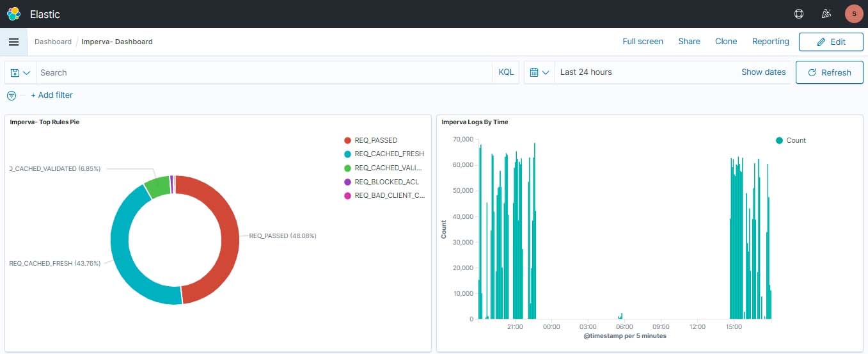Open the Share menu
868x354 pixels.
689,42
